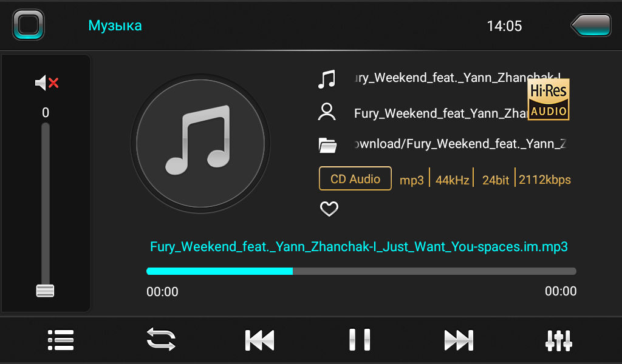This screenshot has height=364, width=622.
Task: Open the playlist list icon
Action: pos(61,340)
